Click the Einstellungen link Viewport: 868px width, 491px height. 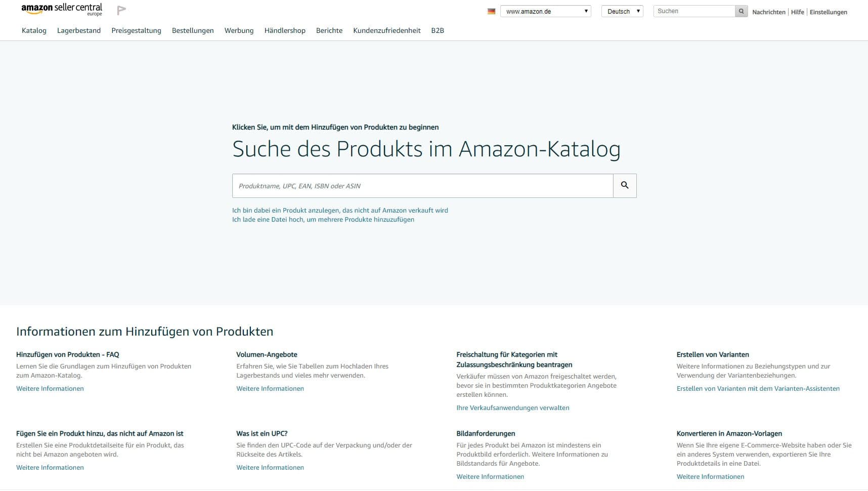tap(828, 12)
